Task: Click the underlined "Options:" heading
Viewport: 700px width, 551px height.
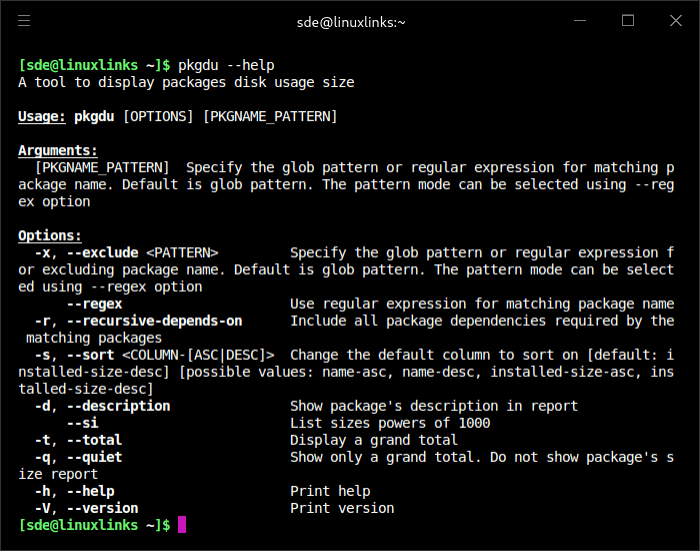Action: 50,236
